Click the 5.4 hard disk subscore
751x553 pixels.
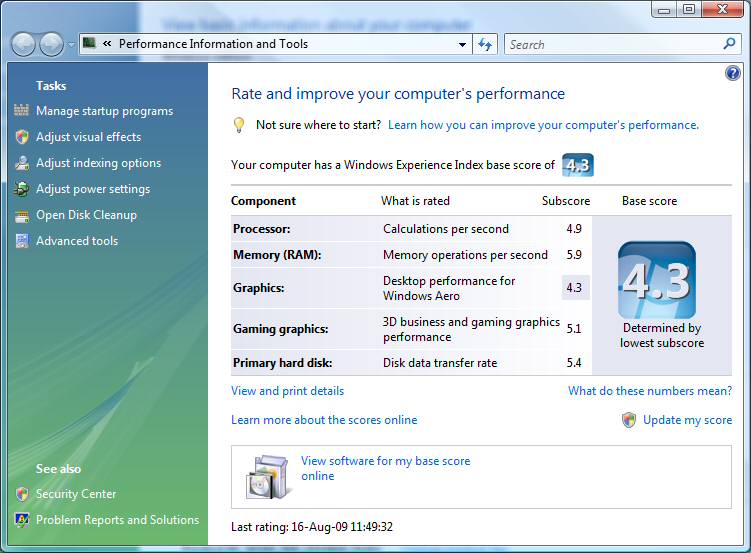(574, 363)
